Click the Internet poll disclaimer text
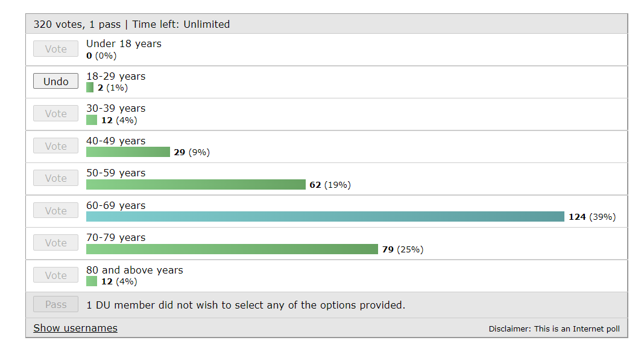This screenshot has width=644, height=346. coord(554,329)
